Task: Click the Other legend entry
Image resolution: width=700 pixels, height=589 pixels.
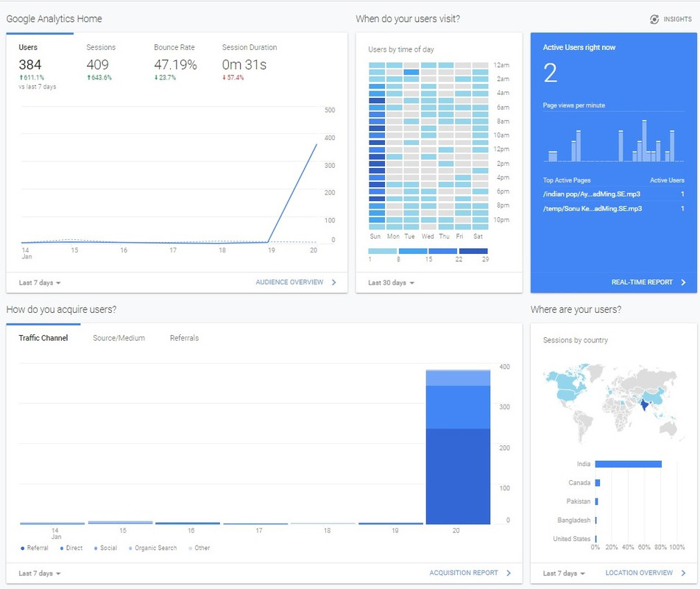Action: coord(199,548)
